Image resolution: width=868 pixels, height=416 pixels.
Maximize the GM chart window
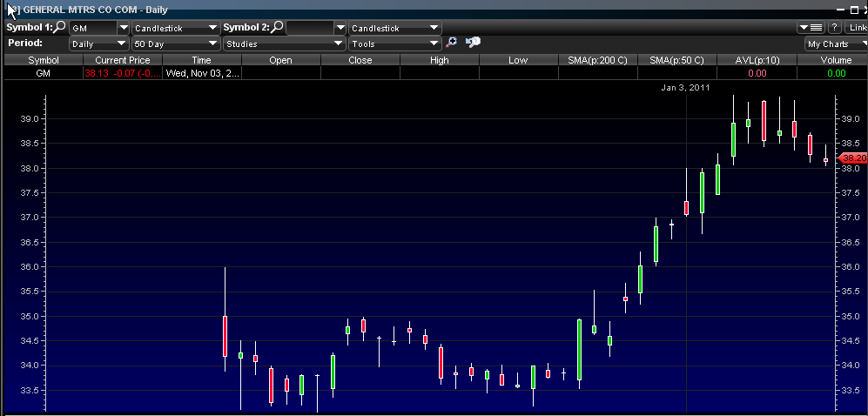(x=854, y=10)
